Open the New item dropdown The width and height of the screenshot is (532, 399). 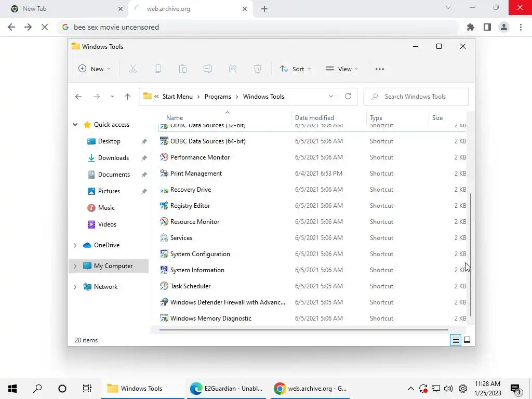click(x=95, y=69)
